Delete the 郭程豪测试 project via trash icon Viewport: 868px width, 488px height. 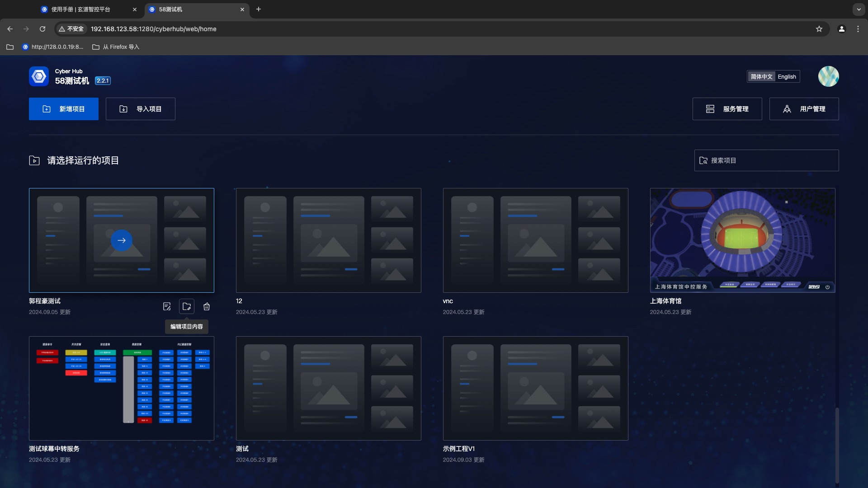pos(207,307)
